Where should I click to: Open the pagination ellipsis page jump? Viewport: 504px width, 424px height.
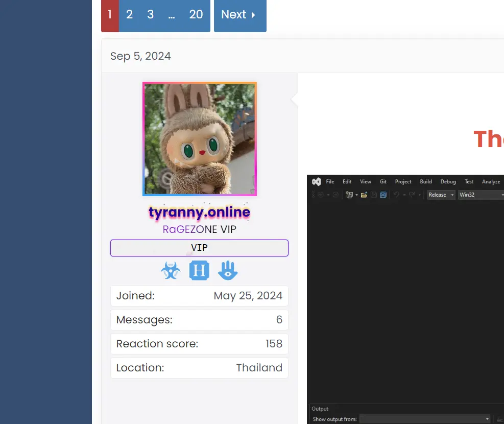click(172, 14)
